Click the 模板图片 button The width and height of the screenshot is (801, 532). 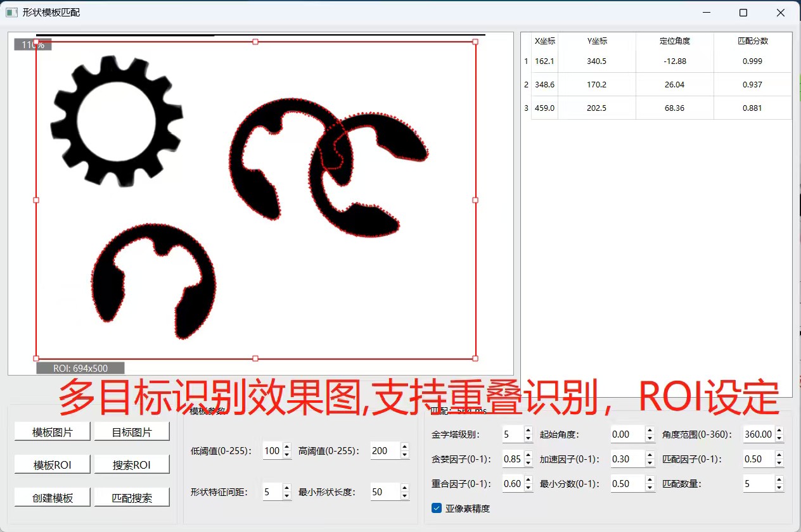tap(53, 432)
